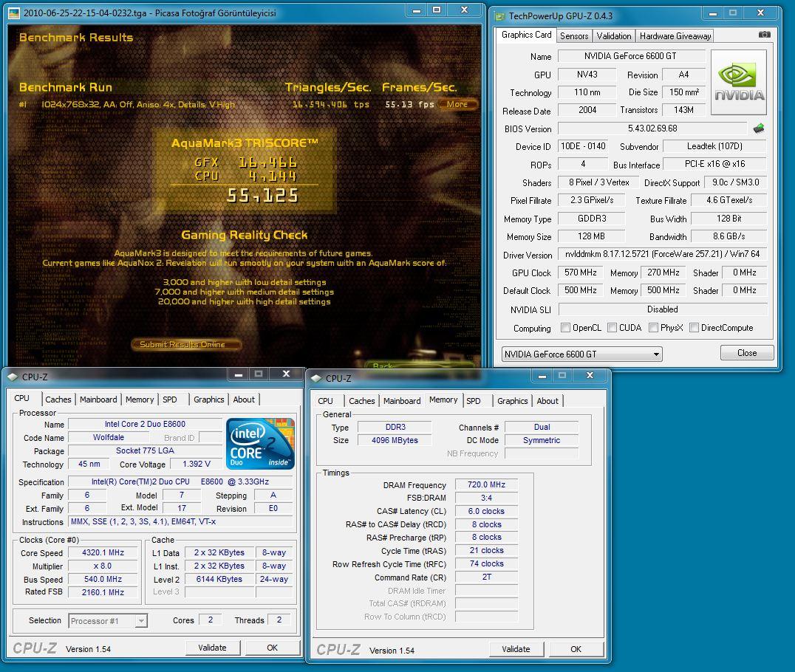This screenshot has height=672, width=795.
Task: Click the GPU Clock value 570 MHz
Action: [x=581, y=272]
